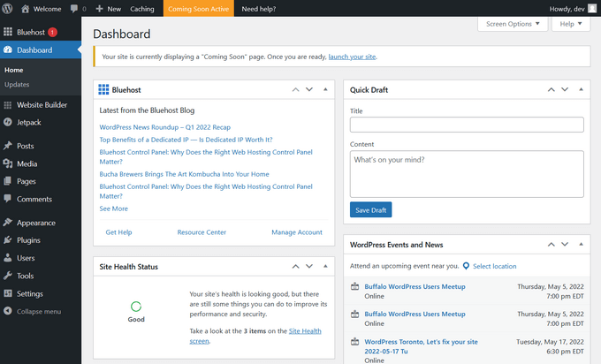Open the Appearance paintbrush icon

8,223
